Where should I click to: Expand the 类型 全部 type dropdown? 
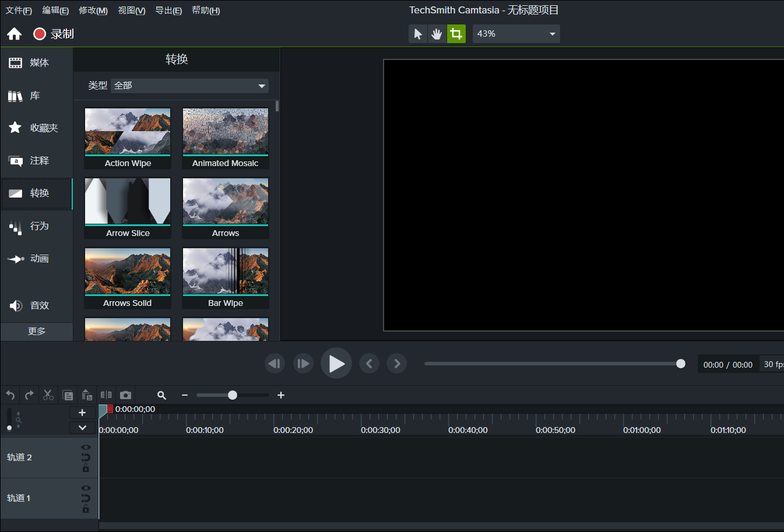[189, 86]
